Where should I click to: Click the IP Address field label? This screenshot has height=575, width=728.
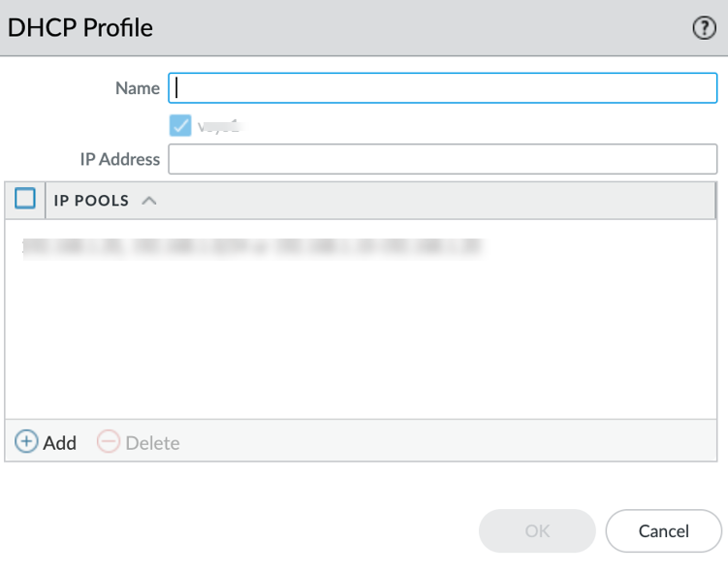click(120, 159)
